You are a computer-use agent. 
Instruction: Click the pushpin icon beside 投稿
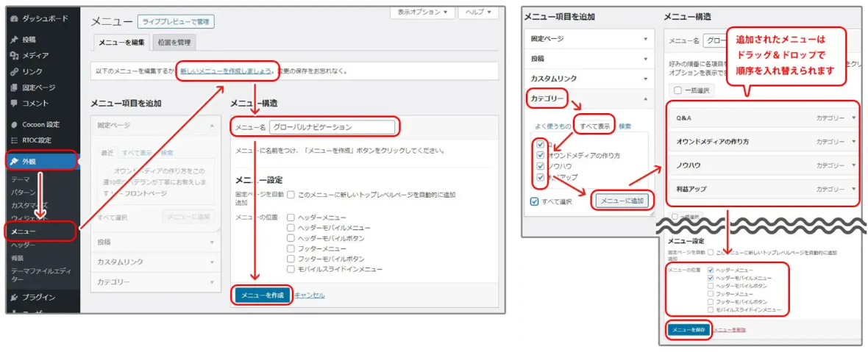(x=14, y=40)
